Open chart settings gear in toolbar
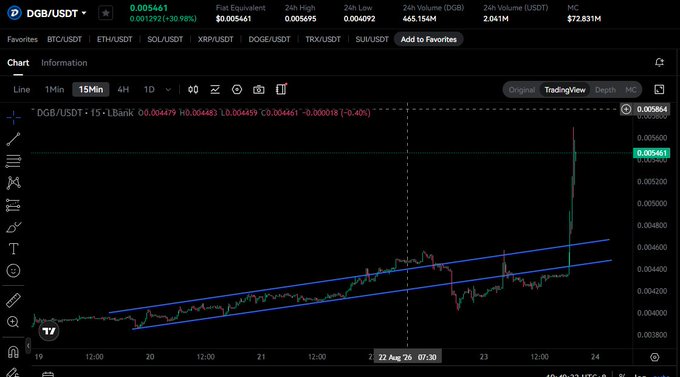The width and height of the screenshot is (680, 377). click(237, 89)
